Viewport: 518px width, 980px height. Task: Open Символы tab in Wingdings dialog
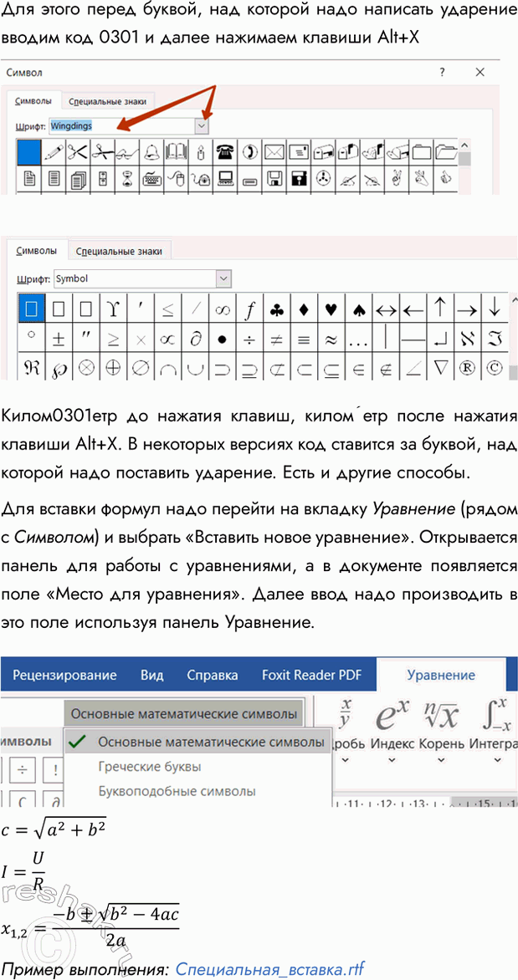33,100
